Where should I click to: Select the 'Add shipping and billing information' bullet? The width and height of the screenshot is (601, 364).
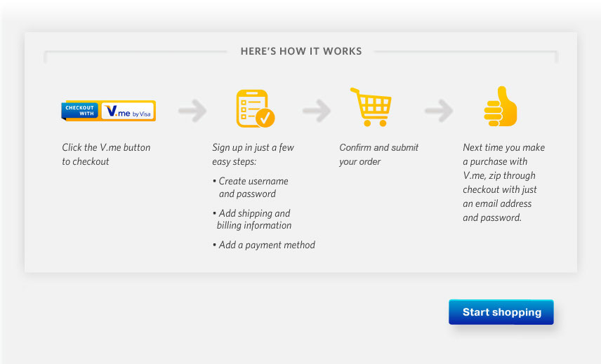[x=253, y=220]
